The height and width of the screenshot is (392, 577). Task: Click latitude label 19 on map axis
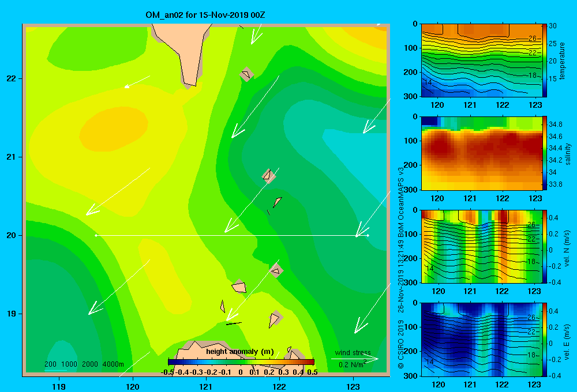12,314
